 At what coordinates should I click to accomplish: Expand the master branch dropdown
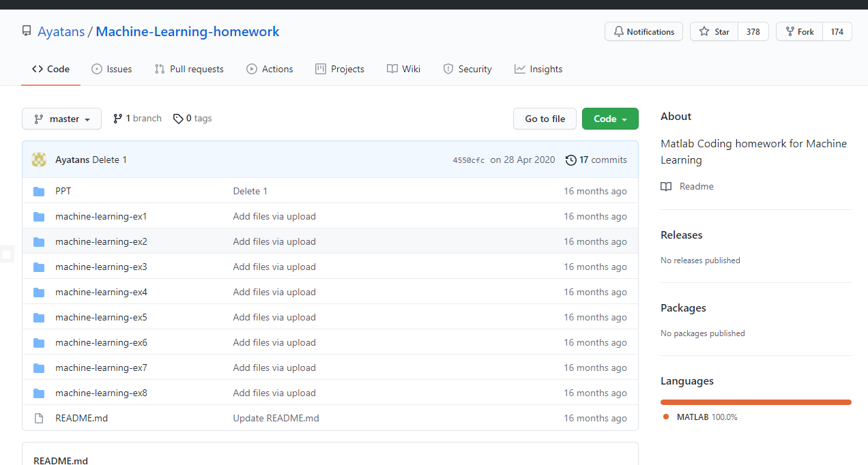point(61,119)
